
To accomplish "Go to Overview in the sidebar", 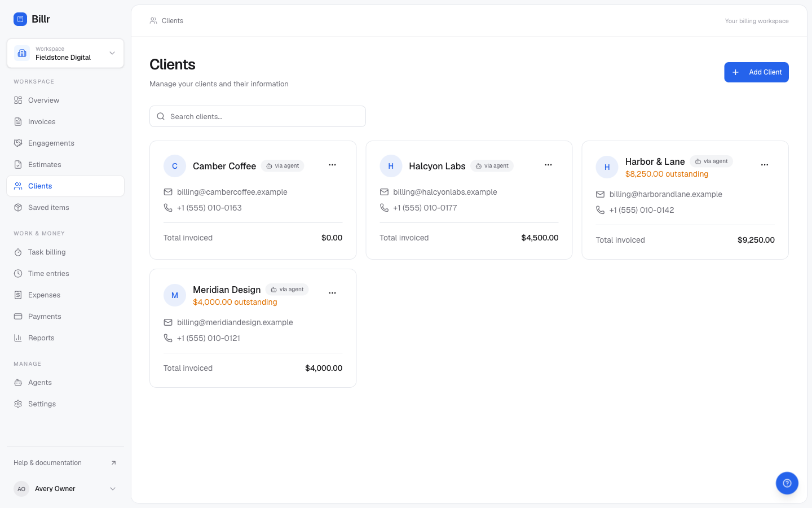I will click(x=65, y=100).
